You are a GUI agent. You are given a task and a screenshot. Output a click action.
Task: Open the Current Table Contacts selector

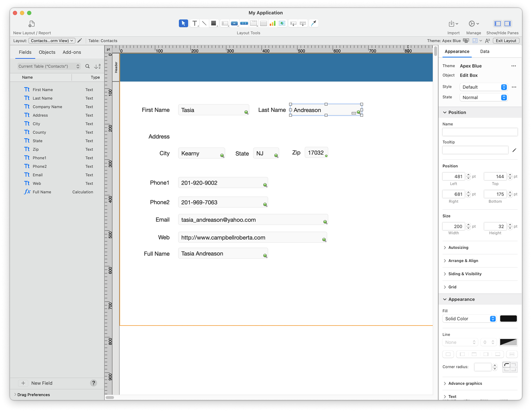point(49,66)
